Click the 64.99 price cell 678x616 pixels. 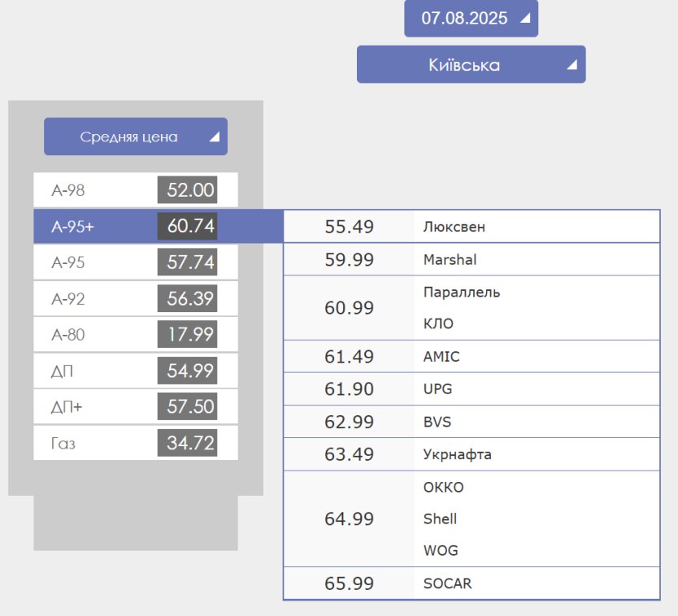349,518
